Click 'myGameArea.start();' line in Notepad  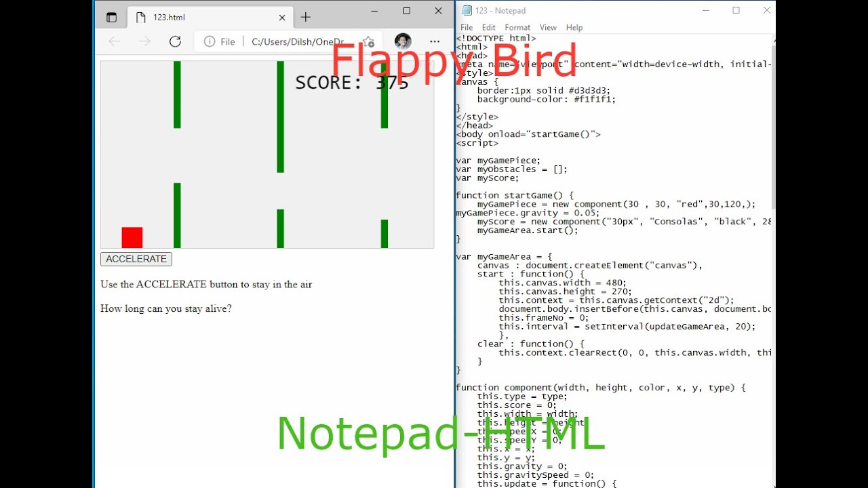coord(528,230)
